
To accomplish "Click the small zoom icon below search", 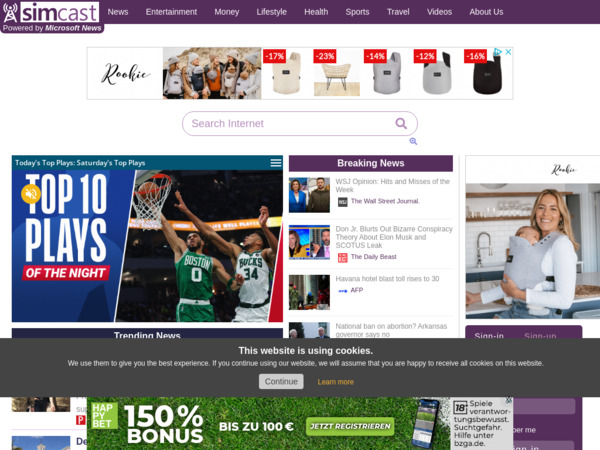I will click(x=413, y=141).
